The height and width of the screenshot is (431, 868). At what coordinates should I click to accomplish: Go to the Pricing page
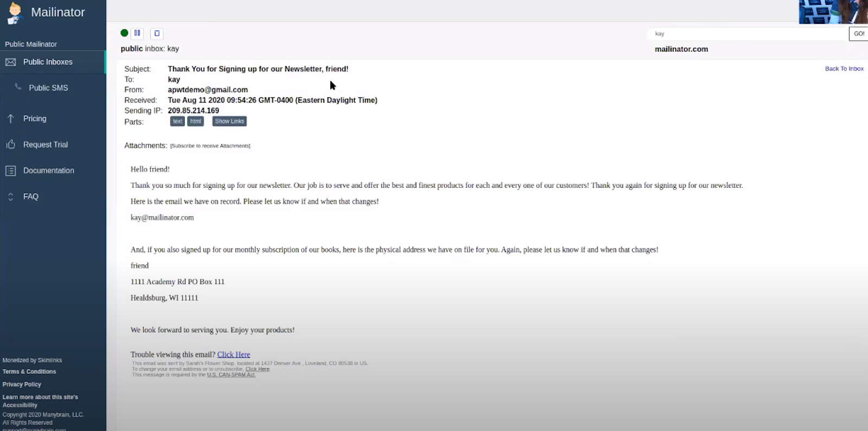tap(35, 118)
